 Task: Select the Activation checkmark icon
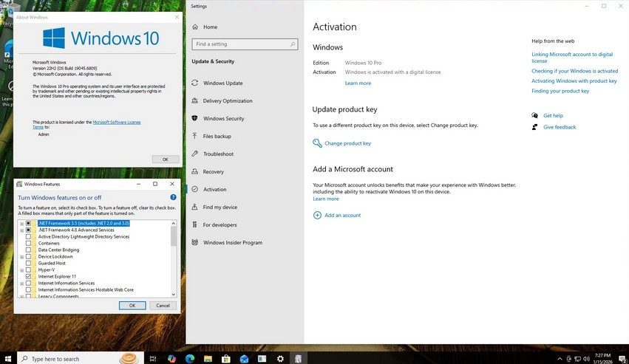[195, 189]
